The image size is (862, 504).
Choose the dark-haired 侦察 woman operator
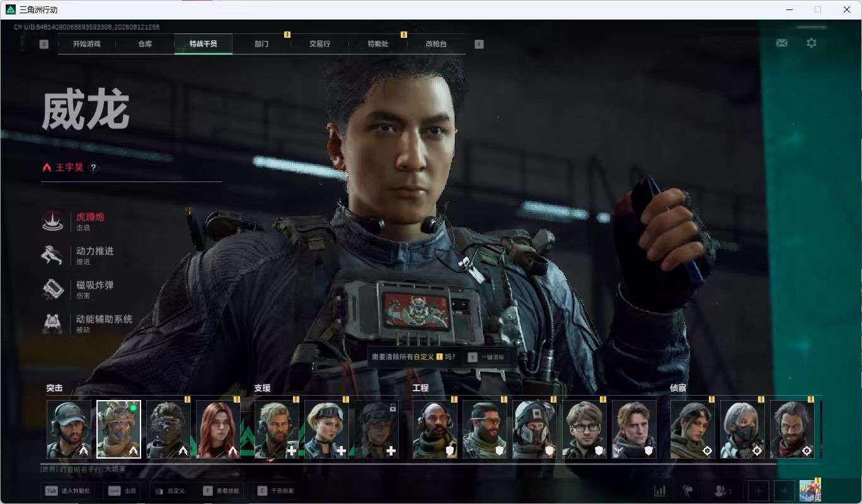(x=692, y=430)
